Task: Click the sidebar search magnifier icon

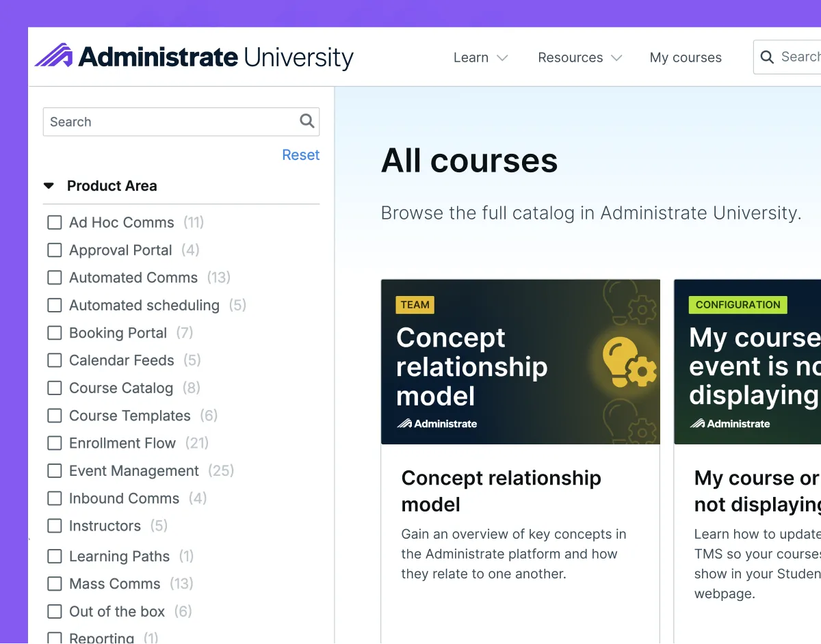Action: pyautogui.click(x=307, y=122)
